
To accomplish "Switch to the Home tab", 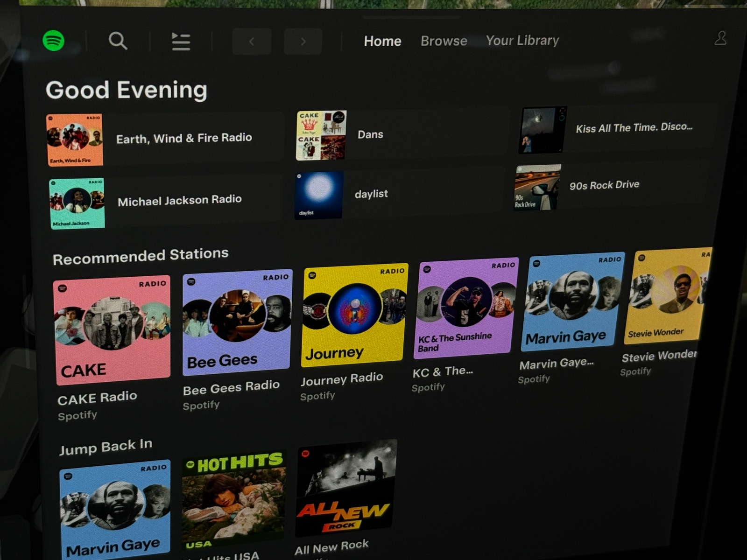I will (x=382, y=41).
